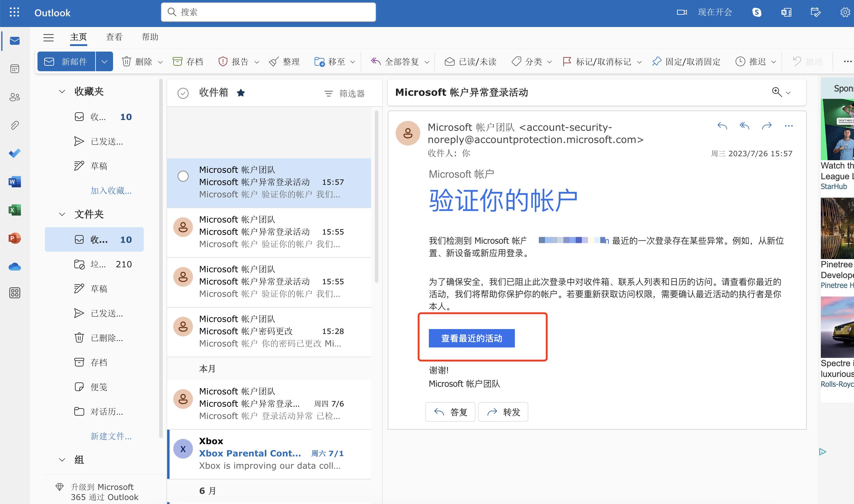Viewport: 854px width, 504px height.
Task: Open the Files paperclip icon
Action: [x=15, y=125]
